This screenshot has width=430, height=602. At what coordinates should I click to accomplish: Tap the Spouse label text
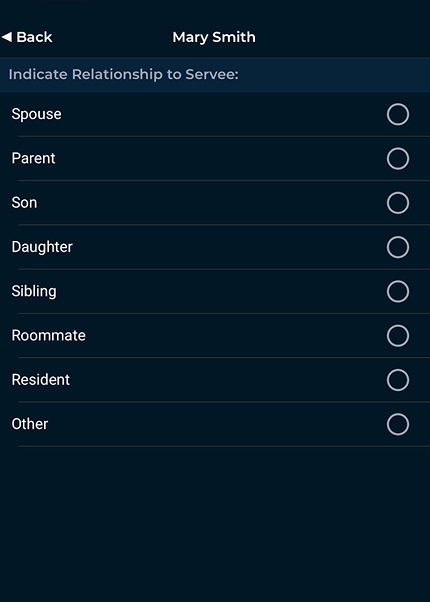tap(36, 114)
